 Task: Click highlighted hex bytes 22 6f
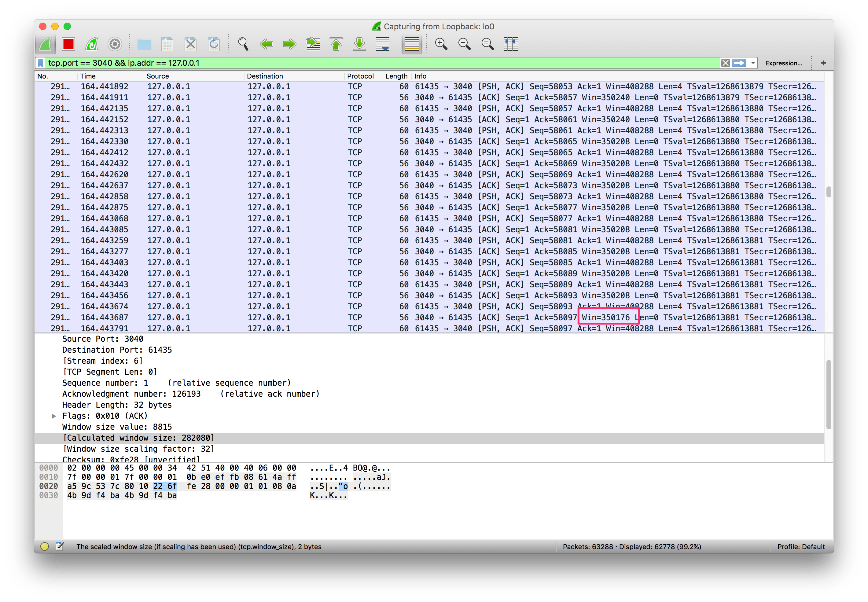coord(165,486)
